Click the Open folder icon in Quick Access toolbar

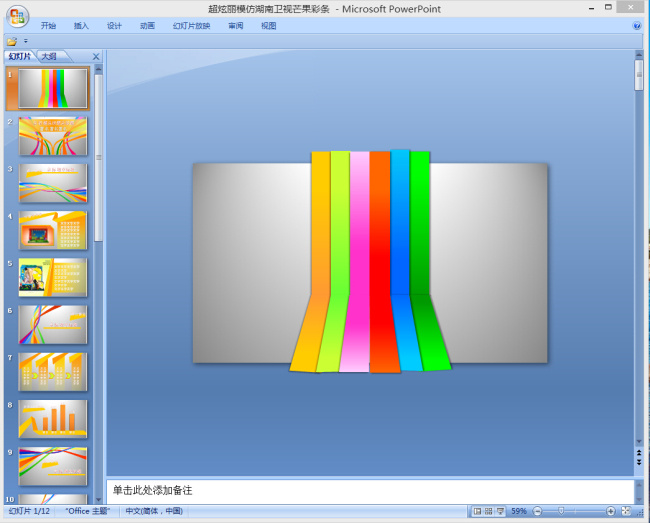click(x=12, y=41)
